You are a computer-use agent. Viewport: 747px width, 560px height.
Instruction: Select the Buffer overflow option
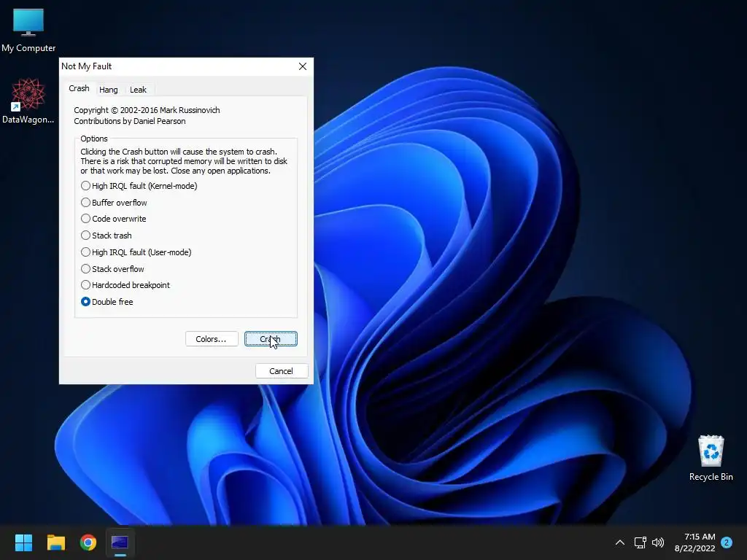(114, 203)
